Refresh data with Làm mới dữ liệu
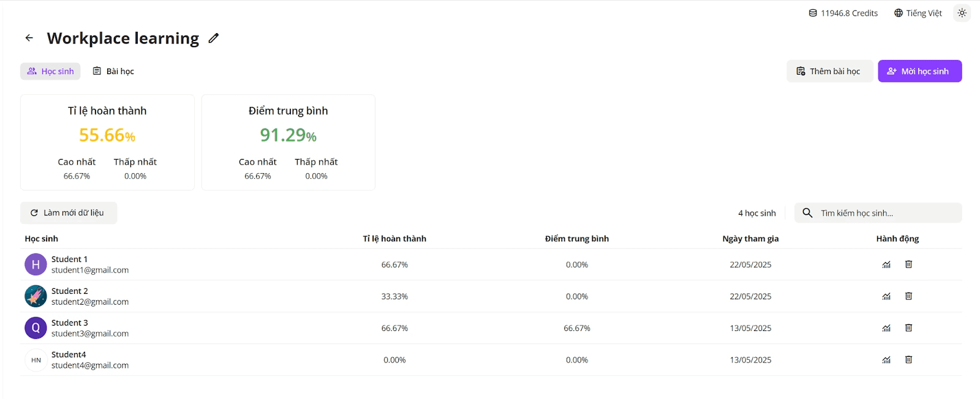The width and height of the screenshot is (980, 399). [68, 213]
